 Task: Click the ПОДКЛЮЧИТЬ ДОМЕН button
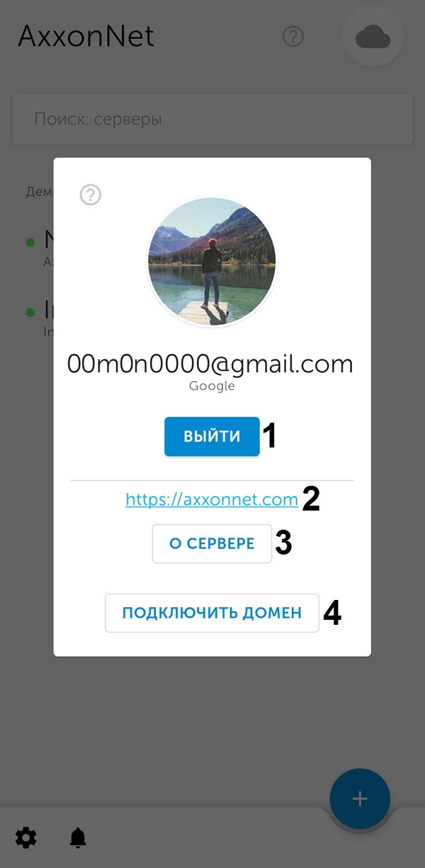pyautogui.click(x=212, y=613)
